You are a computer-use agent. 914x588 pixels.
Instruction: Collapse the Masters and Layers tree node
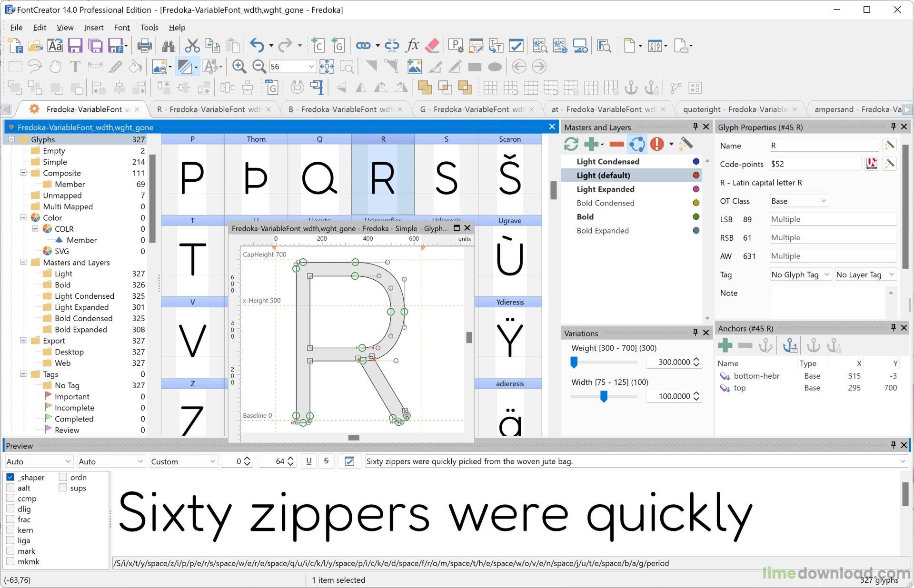coord(23,262)
